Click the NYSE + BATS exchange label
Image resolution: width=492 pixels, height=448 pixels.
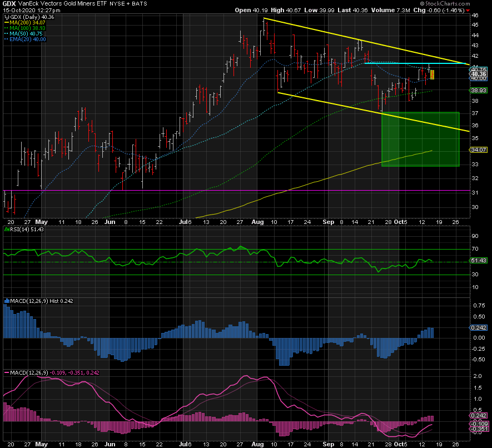pos(128,4)
